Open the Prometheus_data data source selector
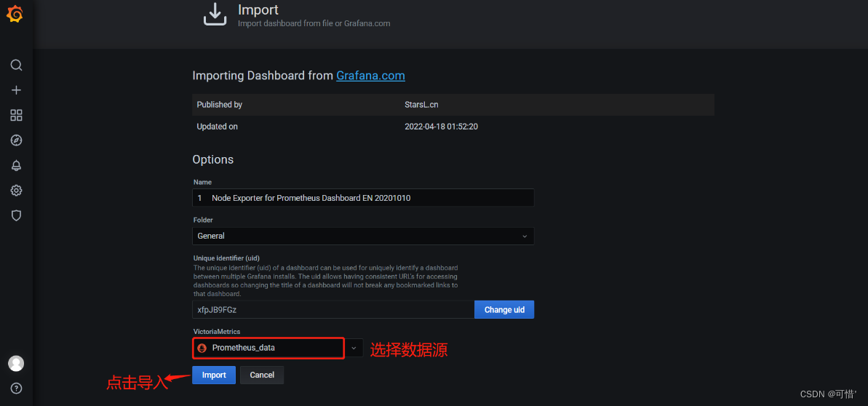 269,348
